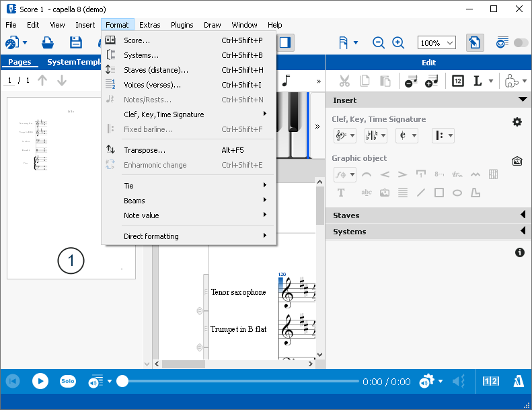
Task: Open the barline dropdown in Insert panel
Action: [x=443, y=135]
